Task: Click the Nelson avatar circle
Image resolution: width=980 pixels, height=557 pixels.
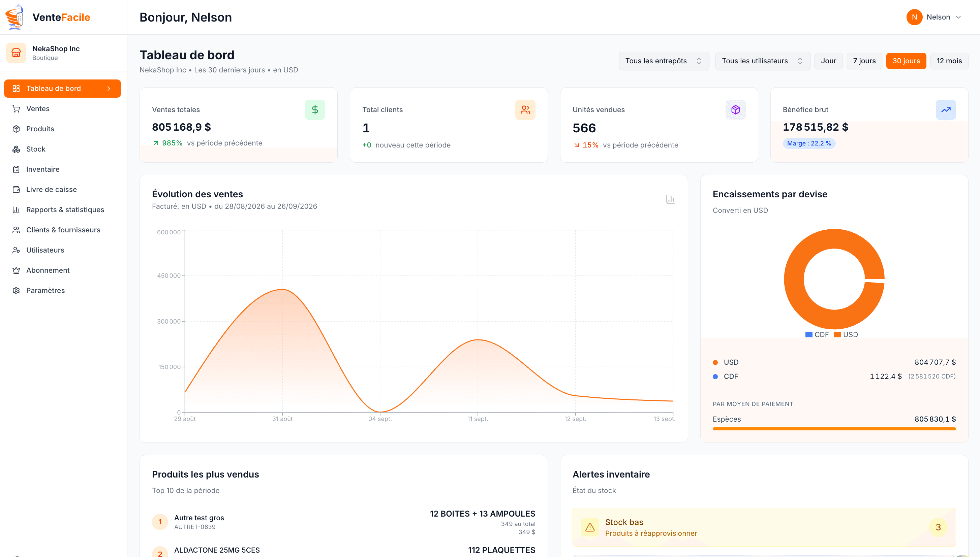Action: (x=914, y=17)
